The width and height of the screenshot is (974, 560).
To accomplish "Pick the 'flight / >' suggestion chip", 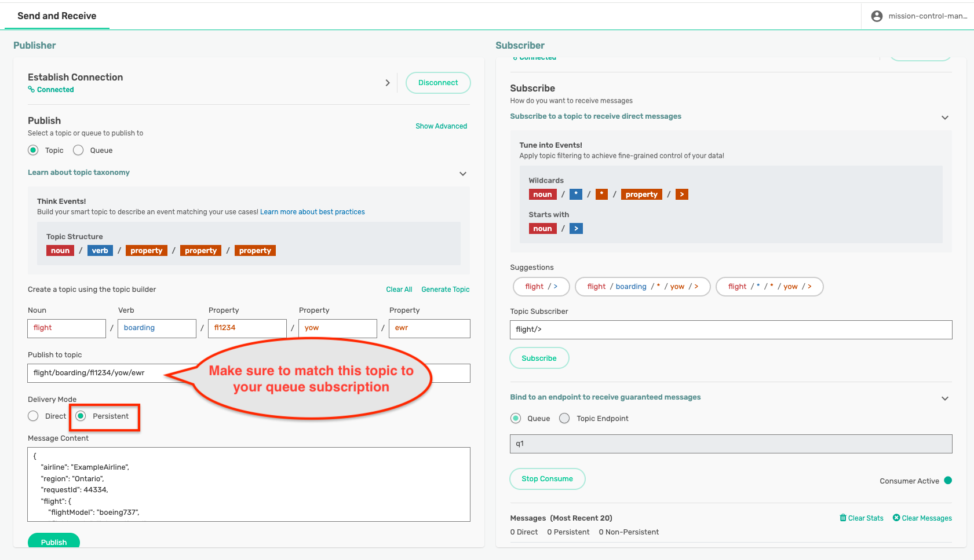I will pyautogui.click(x=541, y=287).
